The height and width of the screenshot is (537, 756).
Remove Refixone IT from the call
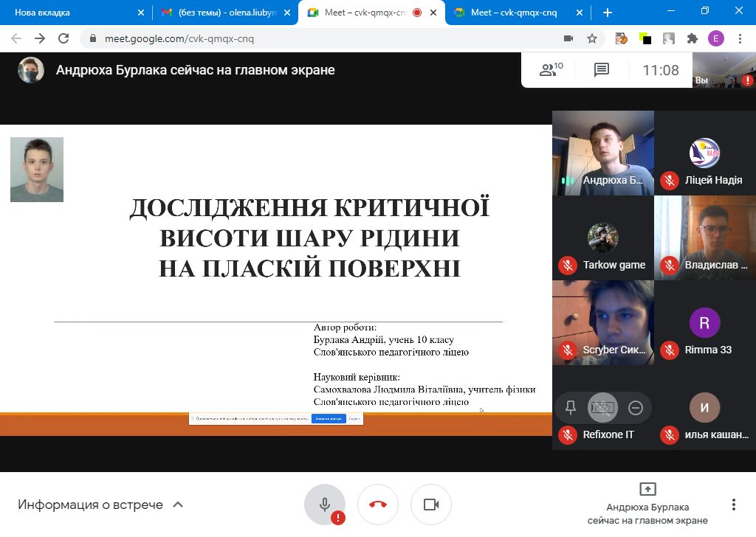click(636, 408)
